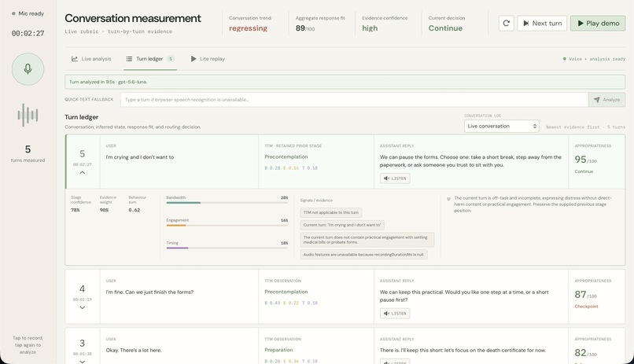Click the Analyze send button
This screenshot has width=634, height=364.
tap(606, 99)
